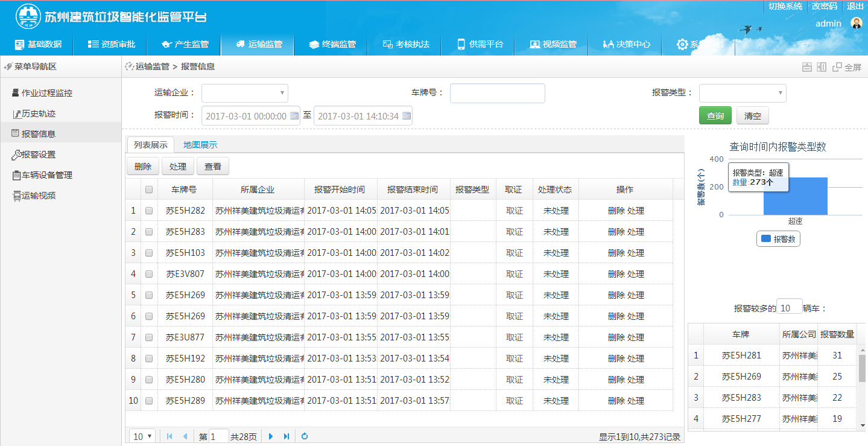Image resolution: width=868 pixels, height=446 pixels.
Task: Check the box for row 苏E5H289
Action: click(149, 401)
